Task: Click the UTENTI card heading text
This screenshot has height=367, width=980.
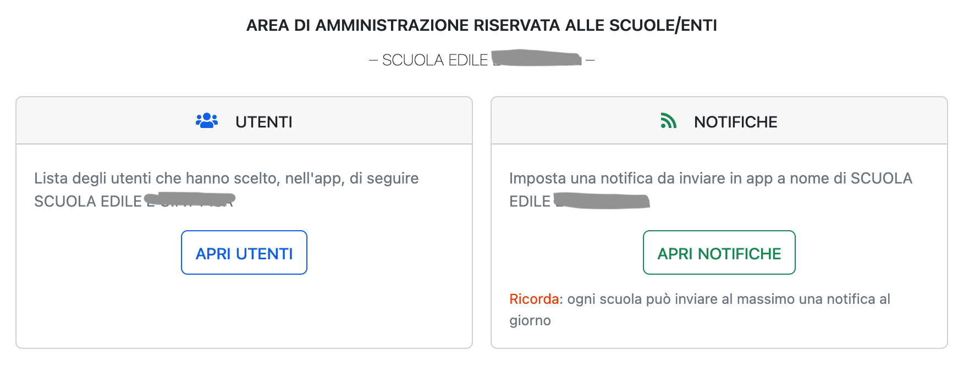Action: point(264,122)
